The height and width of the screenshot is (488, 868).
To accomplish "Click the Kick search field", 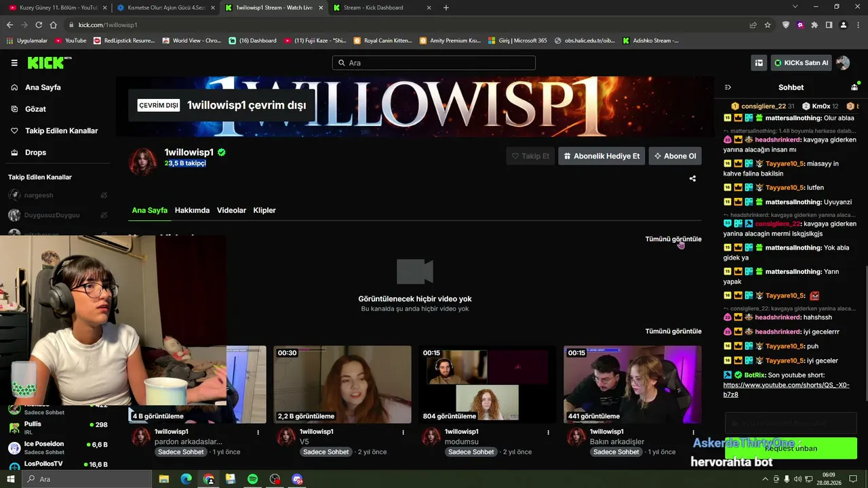I will coord(434,63).
